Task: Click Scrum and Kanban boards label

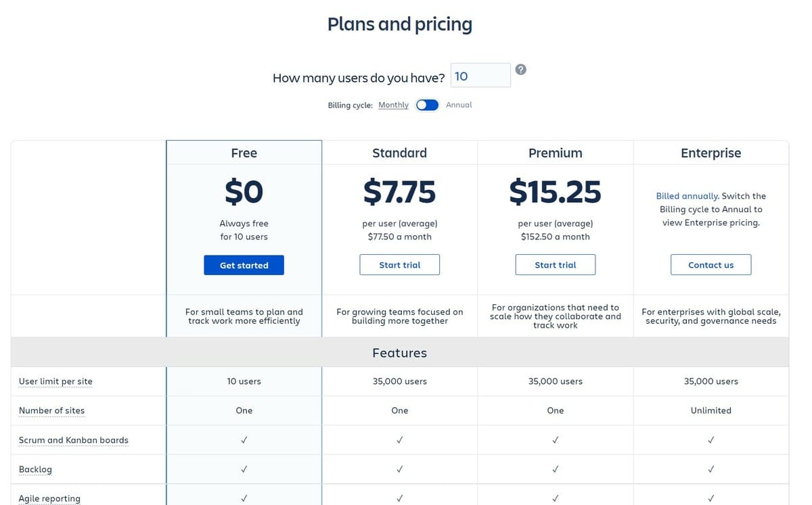Action: 73,440
